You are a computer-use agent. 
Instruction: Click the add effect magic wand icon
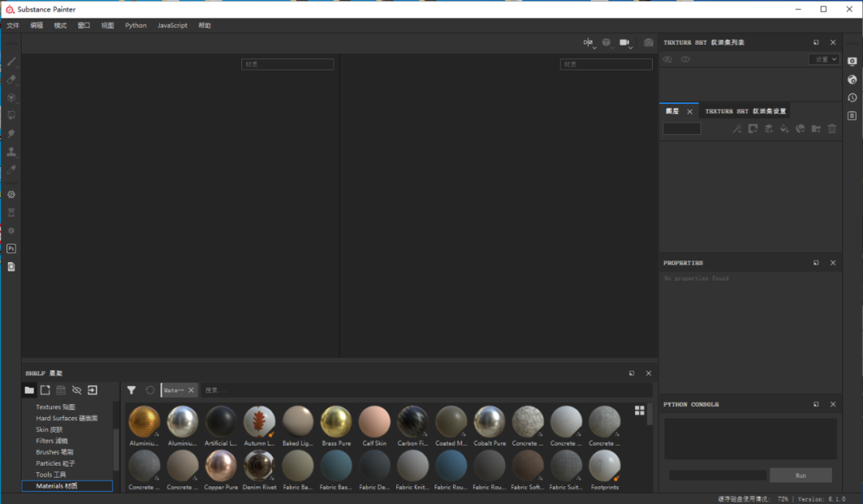(737, 129)
